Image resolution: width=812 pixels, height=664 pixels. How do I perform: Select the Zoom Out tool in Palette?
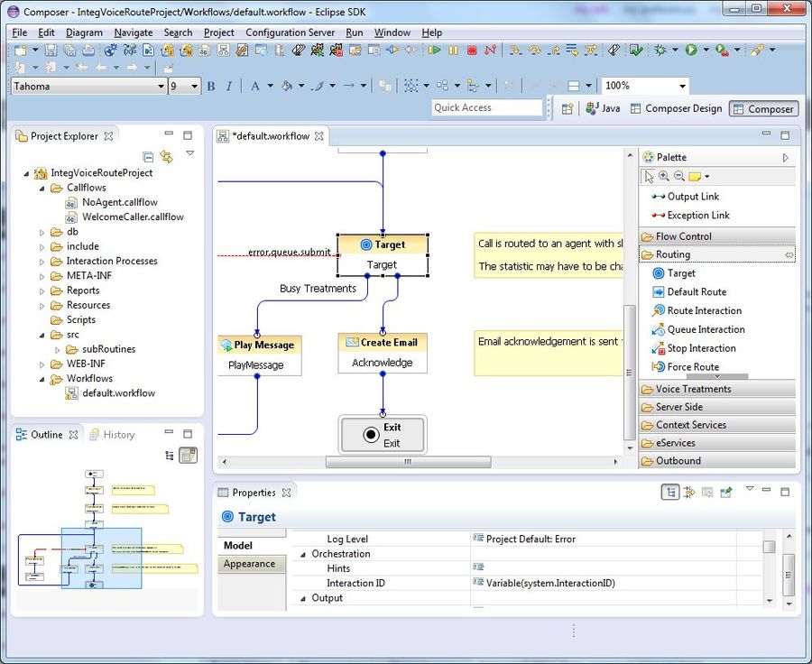tap(679, 176)
